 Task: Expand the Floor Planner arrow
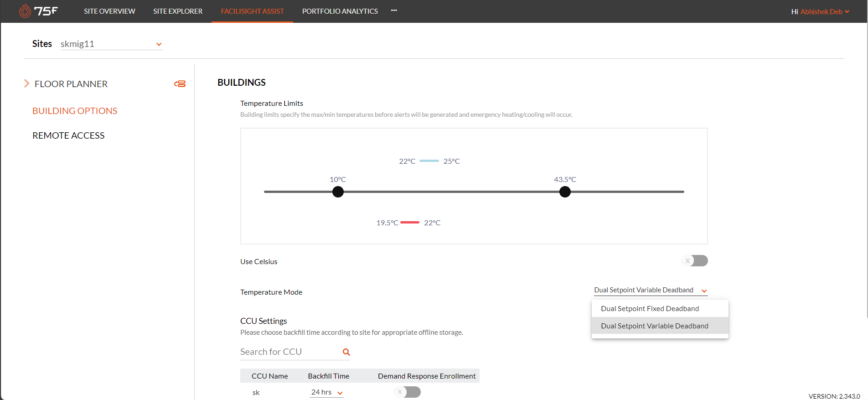coord(26,83)
